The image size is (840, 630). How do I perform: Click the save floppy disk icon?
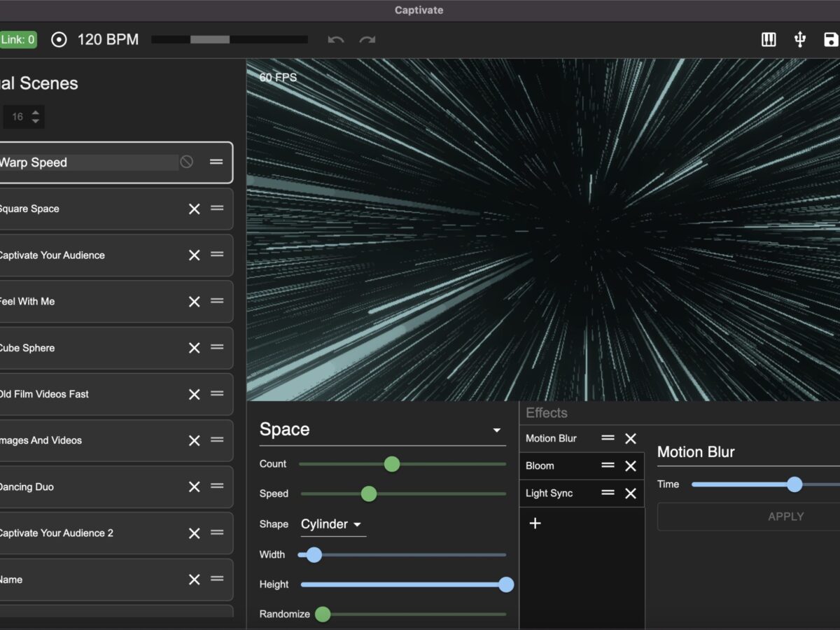(831, 40)
